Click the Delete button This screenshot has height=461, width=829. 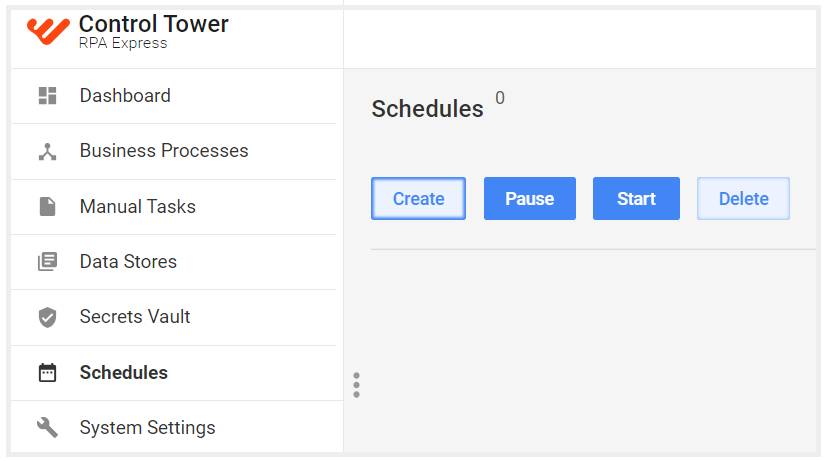(743, 199)
